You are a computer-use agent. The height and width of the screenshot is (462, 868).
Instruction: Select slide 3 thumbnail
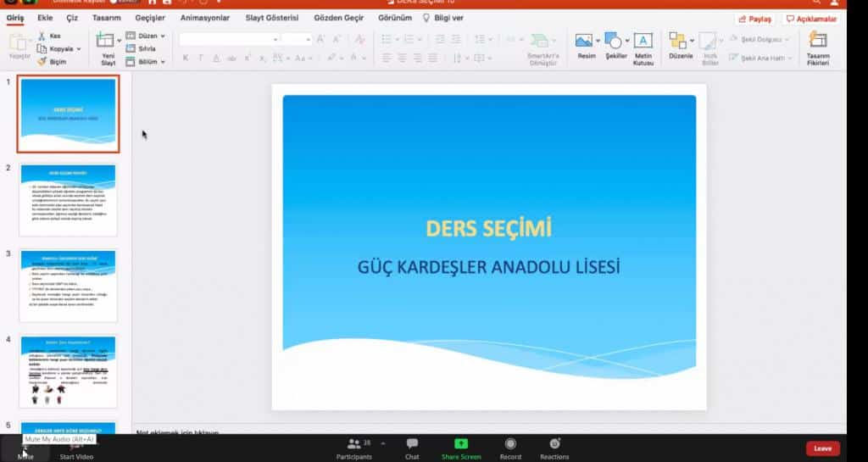68,285
